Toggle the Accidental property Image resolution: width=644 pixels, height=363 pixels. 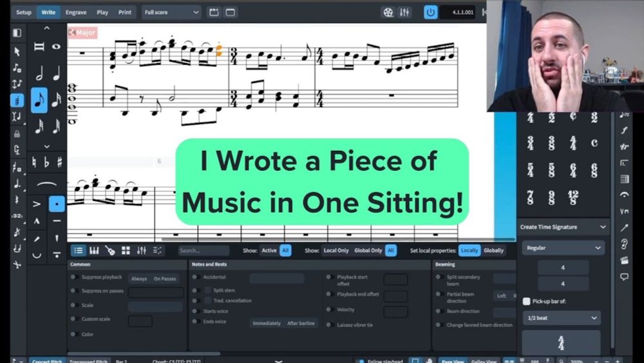[196, 277]
